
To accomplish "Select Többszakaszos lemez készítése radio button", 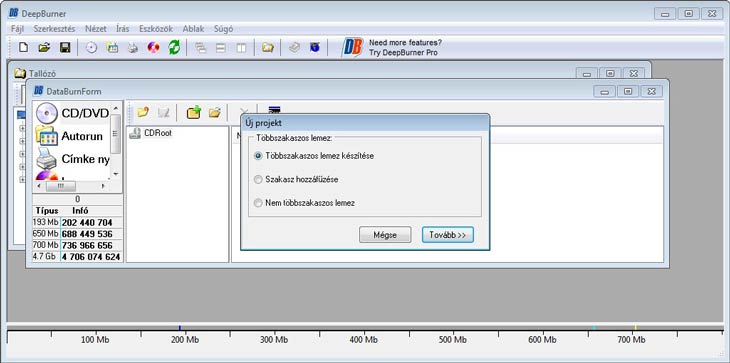I will [x=258, y=156].
